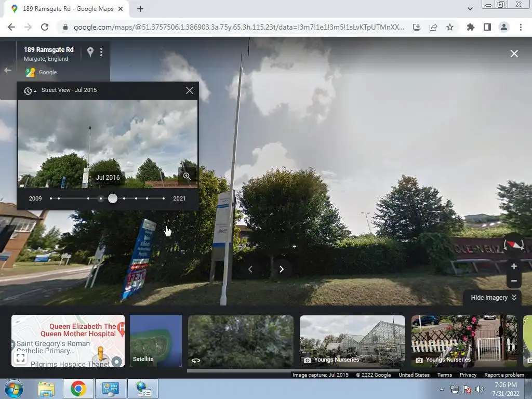Switch to the Satellite view tile

tap(156, 341)
